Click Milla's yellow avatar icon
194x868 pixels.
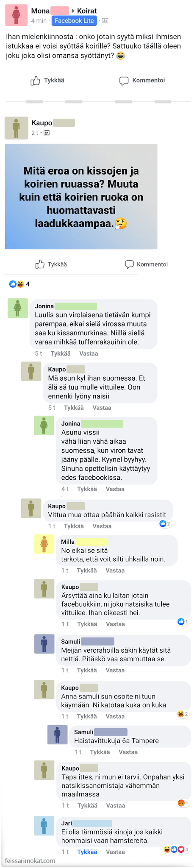coord(44,544)
